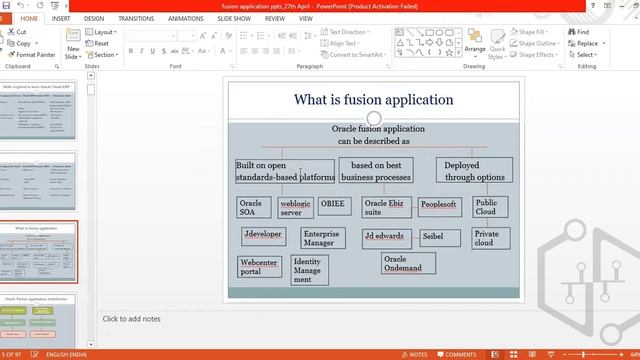This screenshot has height=360, width=640.
Task: Click the notes area 'Click to add notes'
Action: [131, 319]
